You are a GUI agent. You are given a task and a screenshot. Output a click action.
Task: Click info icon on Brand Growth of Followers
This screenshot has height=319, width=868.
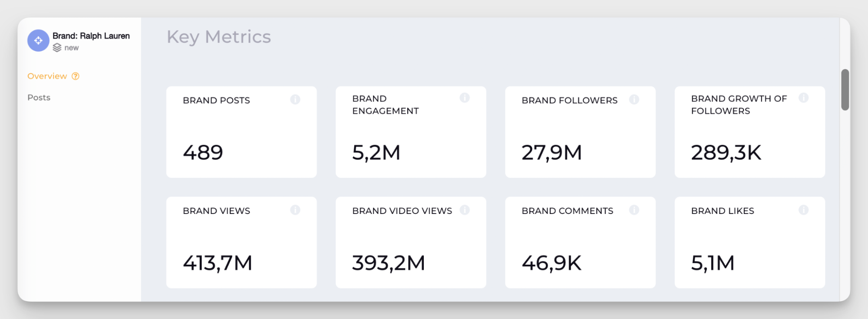803,98
